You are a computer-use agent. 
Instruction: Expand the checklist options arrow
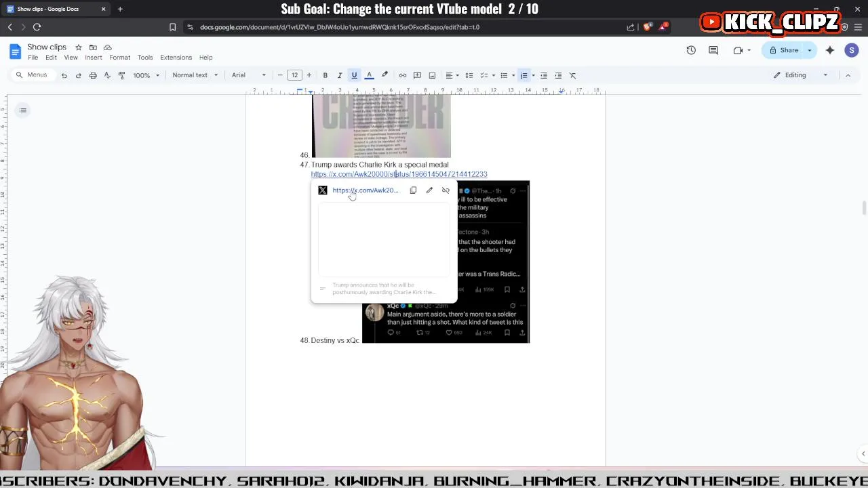point(493,75)
